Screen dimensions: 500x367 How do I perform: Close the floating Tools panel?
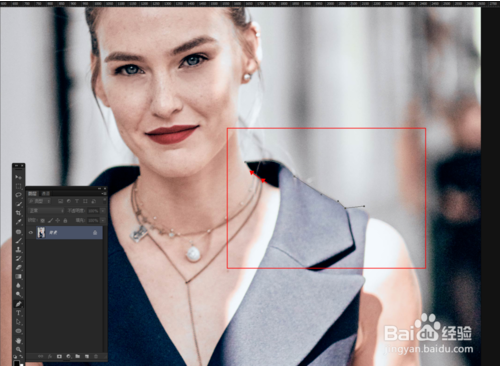pyautogui.click(x=22, y=166)
